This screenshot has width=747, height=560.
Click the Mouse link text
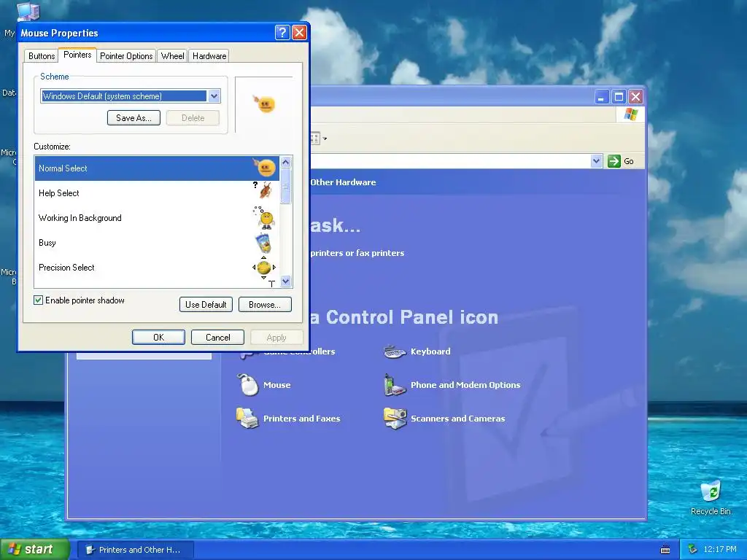point(276,385)
